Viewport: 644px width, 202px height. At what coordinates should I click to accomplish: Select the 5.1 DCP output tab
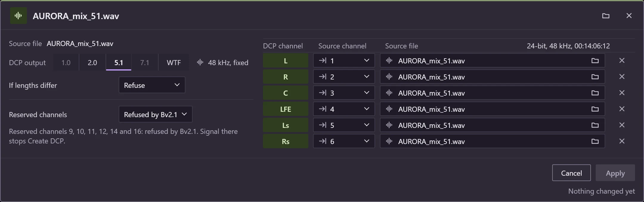point(118,62)
